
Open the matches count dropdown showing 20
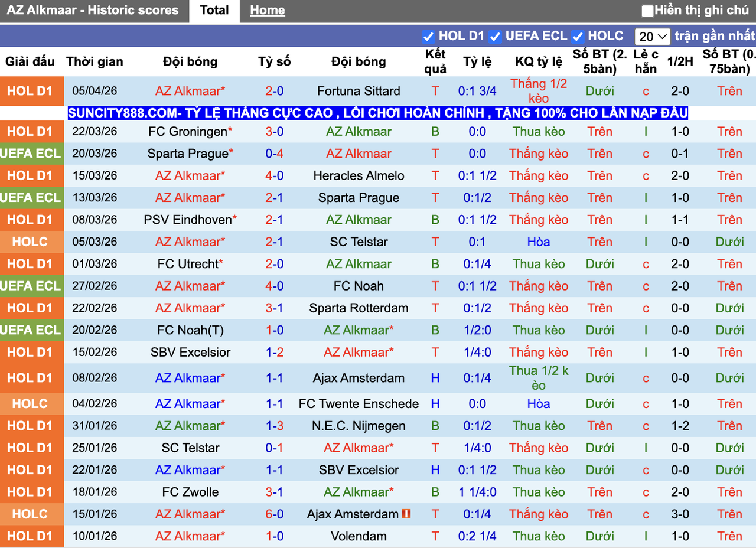[x=652, y=36]
